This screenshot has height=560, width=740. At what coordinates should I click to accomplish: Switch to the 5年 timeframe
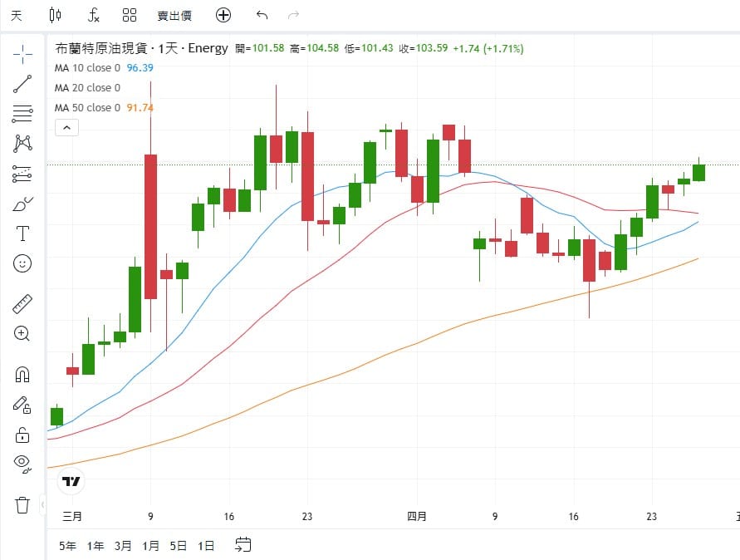pyautogui.click(x=65, y=546)
